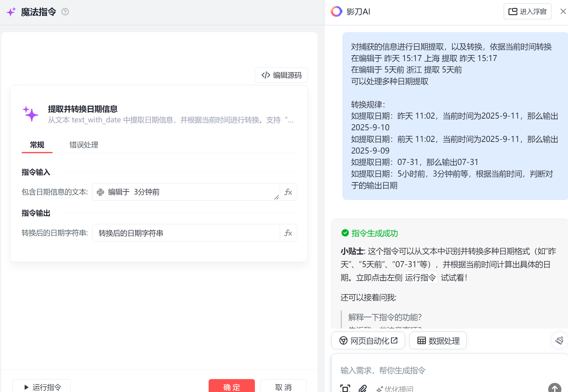Close the 影刀AI panel

click(x=563, y=12)
